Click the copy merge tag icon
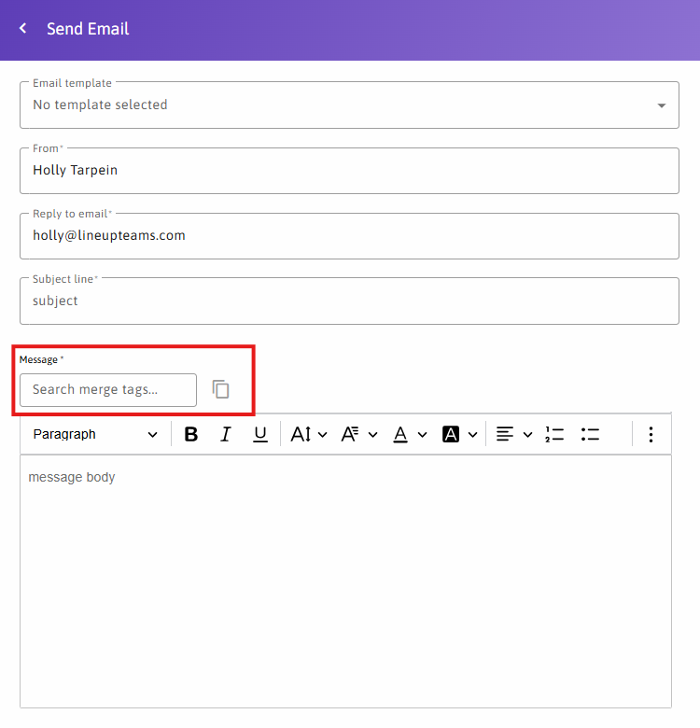700x728 pixels. pyautogui.click(x=220, y=389)
